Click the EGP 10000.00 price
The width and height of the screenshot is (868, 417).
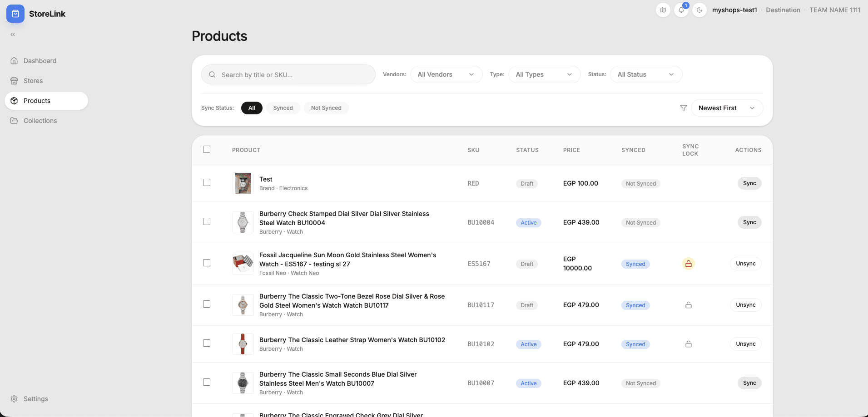point(577,264)
